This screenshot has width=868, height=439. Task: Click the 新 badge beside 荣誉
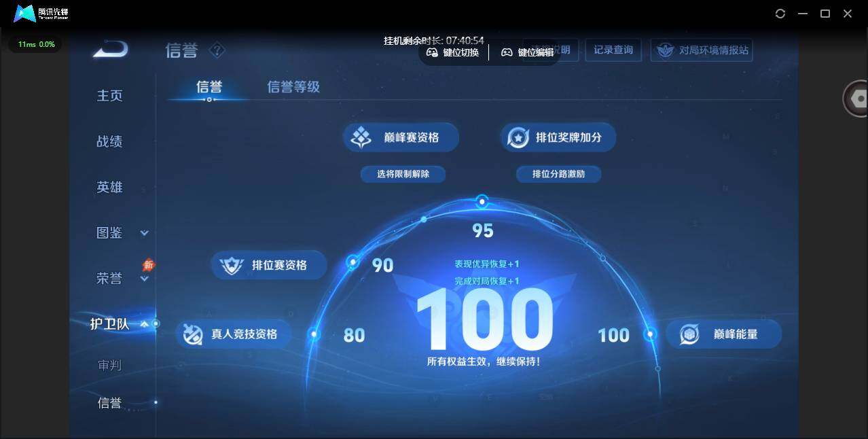coord(148,264)
